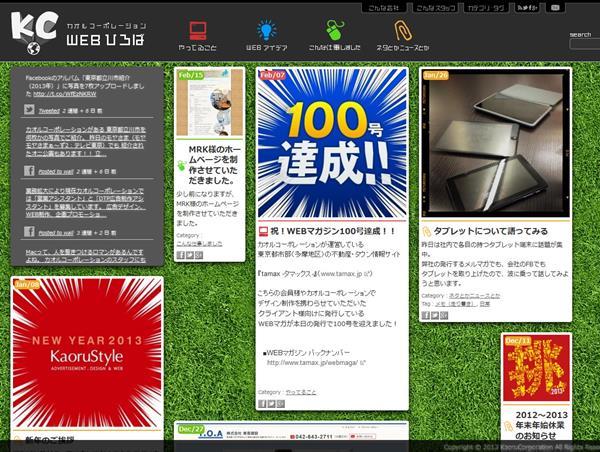This screenshot has height=452, width=600.
Task: Open the MRK homepage screenshot thumbnail
Action: tap(209, 103)
